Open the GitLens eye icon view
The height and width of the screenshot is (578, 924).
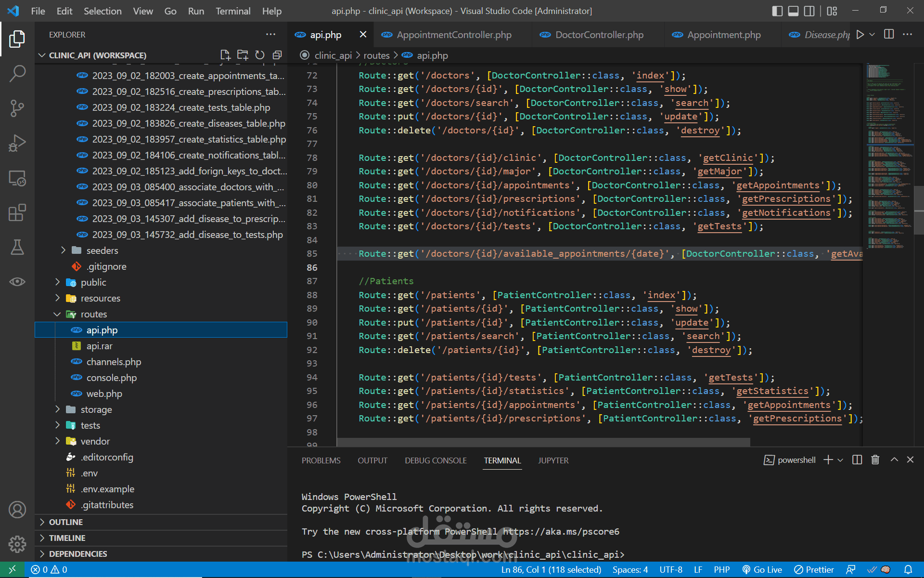click(17, 282)
